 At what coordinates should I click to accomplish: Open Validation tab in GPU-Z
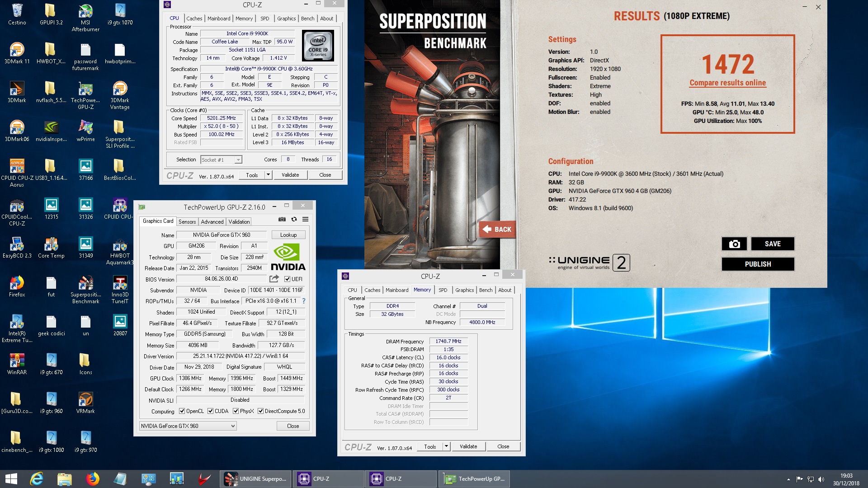point(239,222)
